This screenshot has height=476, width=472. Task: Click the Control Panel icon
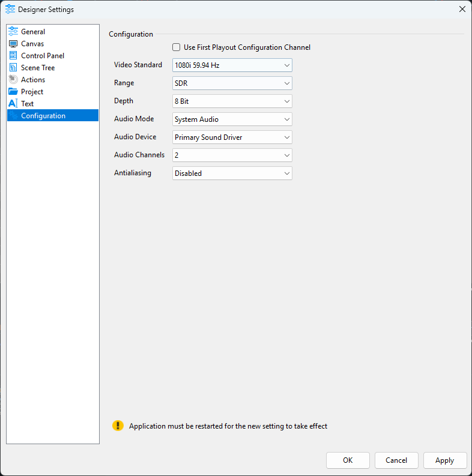pyautogui.click(x=13, y=56)
